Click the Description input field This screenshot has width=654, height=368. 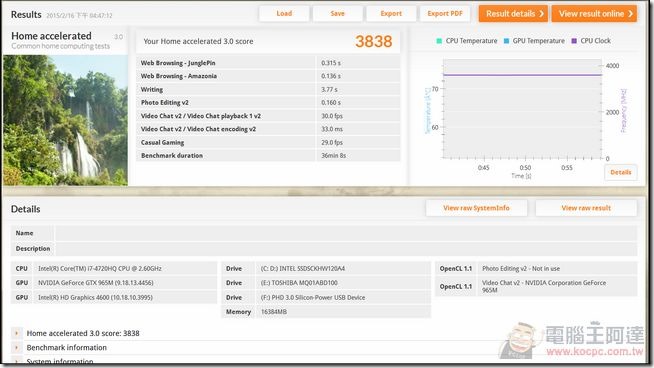(x=346, y=249)
